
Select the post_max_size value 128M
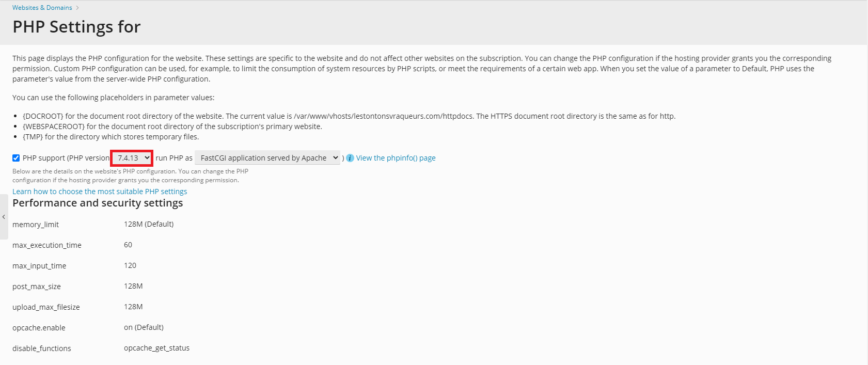(x=133, y=286)
